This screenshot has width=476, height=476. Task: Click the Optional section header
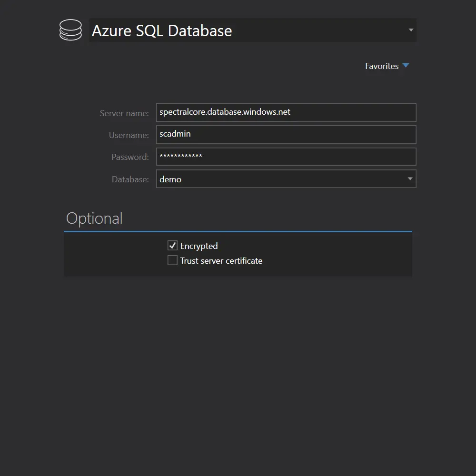coord(94,218)
